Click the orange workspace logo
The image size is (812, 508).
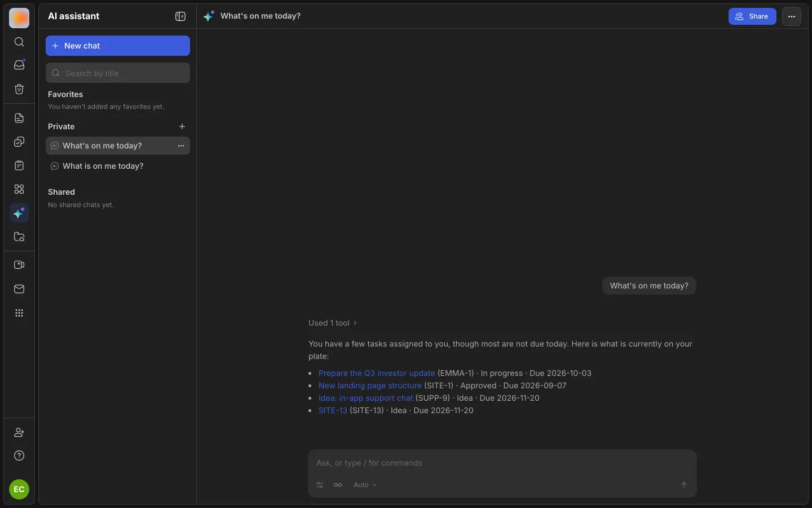pos(19,18)
